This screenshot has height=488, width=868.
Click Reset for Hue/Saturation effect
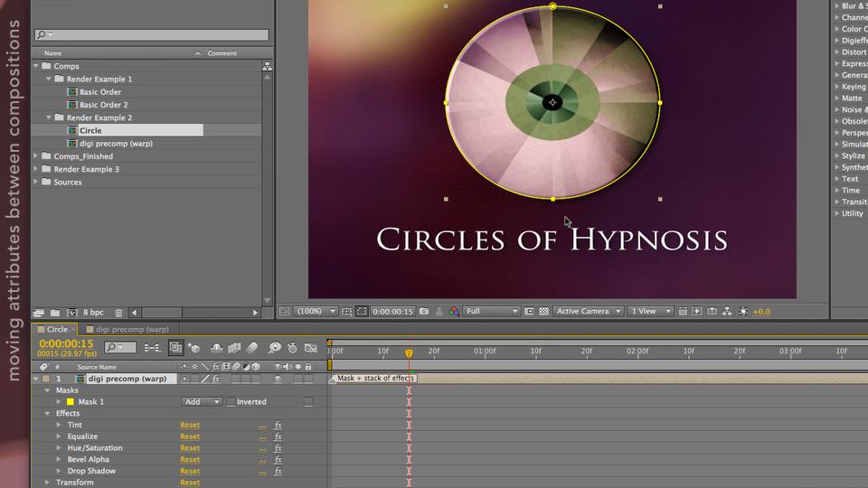coord(190,448)
